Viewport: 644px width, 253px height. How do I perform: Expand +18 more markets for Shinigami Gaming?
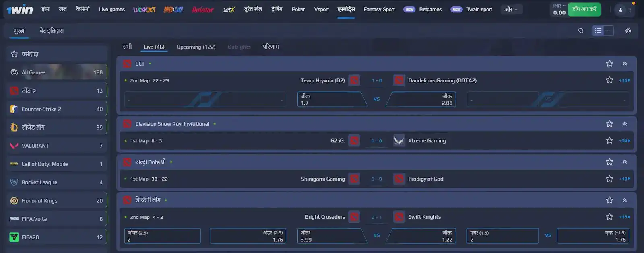pyautogui.click(x=625, y=179)
